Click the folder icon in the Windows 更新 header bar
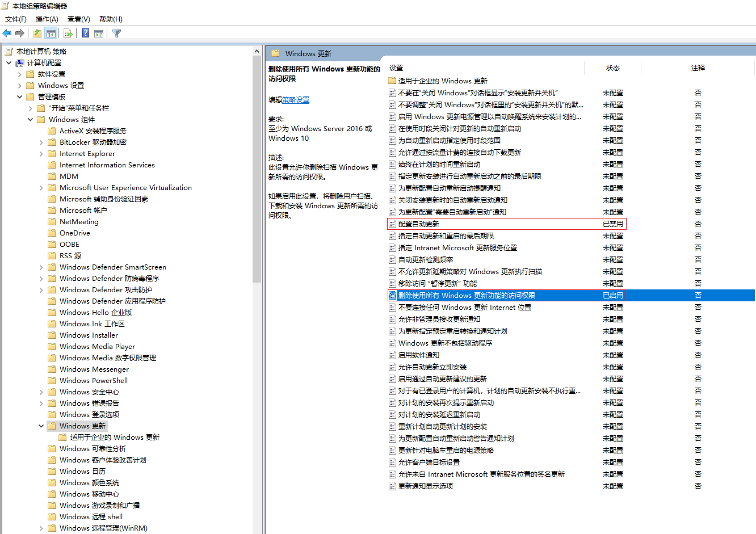Viewport: 756px width, 534px height. 276,53
